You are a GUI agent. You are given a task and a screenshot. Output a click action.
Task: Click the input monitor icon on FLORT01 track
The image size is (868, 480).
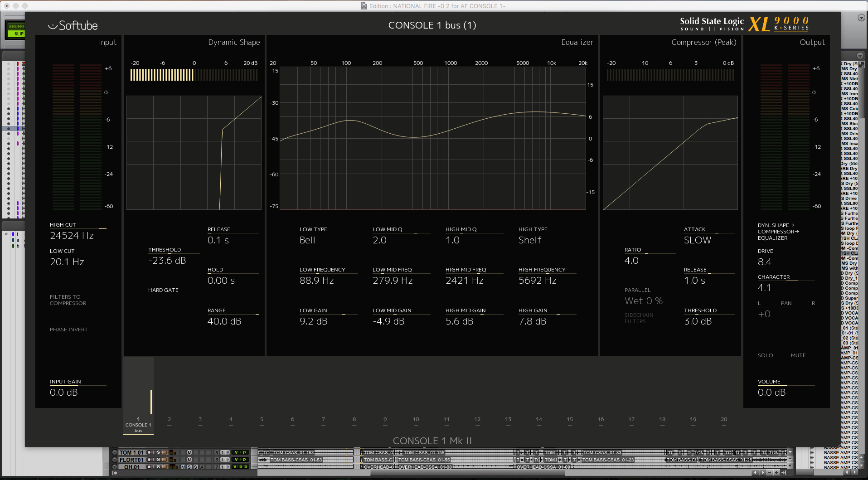(153, 460)
